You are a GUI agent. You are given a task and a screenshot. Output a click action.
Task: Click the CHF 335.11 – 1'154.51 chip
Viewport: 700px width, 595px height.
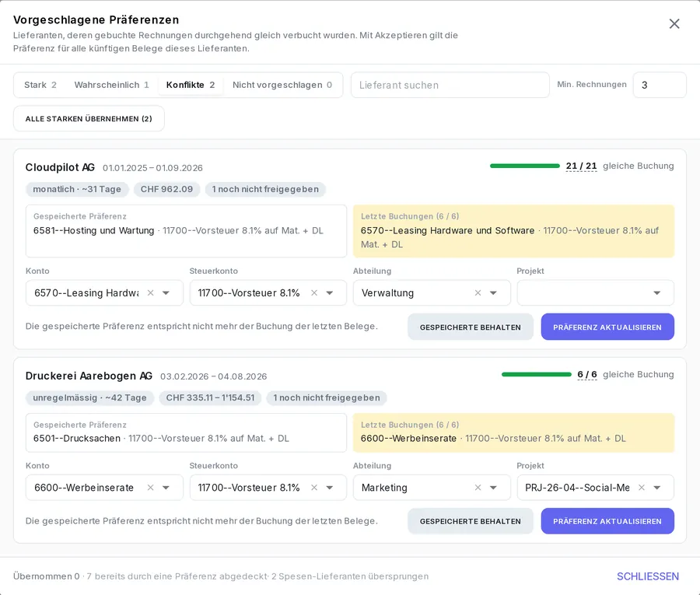(210, 397)
